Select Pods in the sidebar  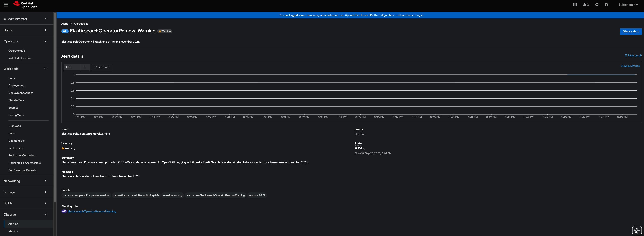tap(12, 78)
